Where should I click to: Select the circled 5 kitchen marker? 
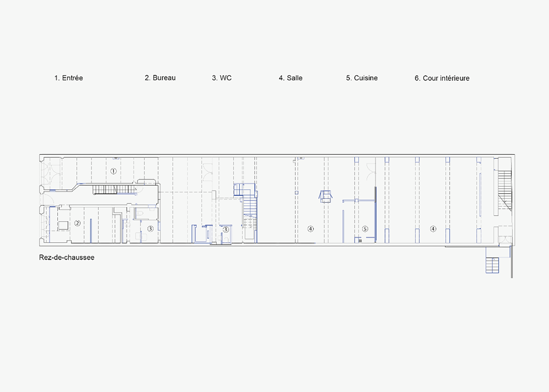pos(365,229)
